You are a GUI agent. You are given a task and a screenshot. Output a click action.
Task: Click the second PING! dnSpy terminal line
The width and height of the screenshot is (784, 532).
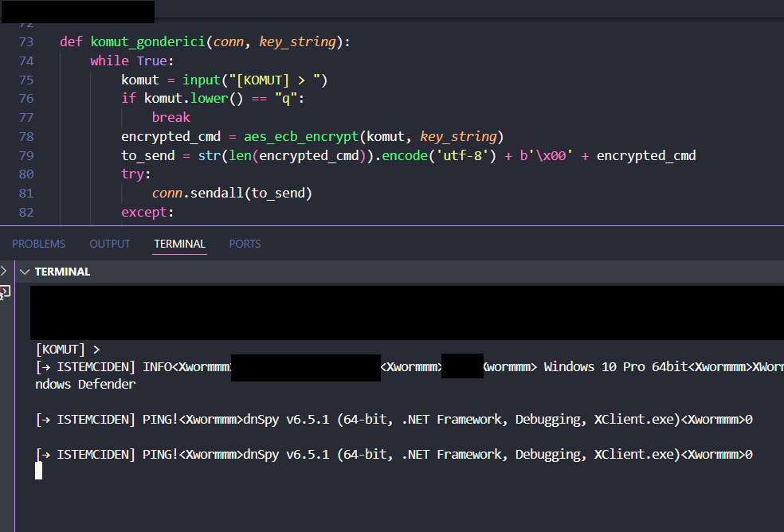pos(394,455)
